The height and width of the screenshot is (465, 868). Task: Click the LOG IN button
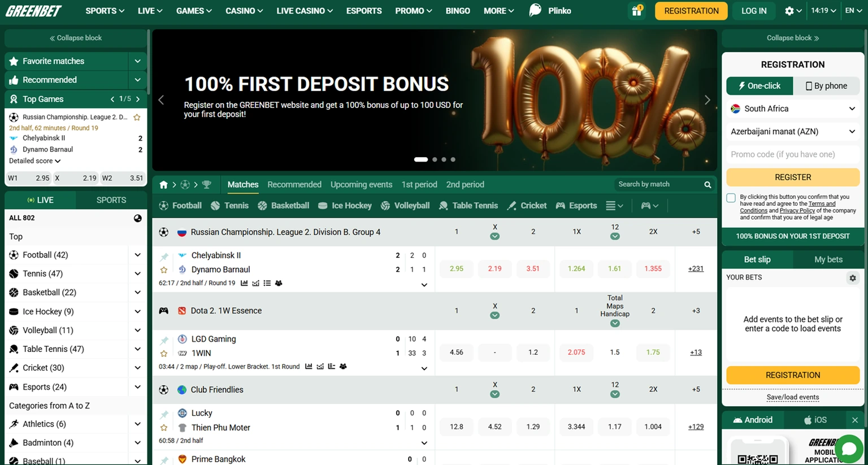click(x=754, y=11)
